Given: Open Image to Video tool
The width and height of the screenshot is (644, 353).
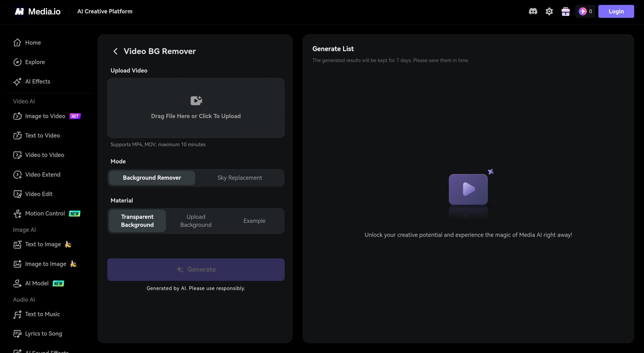Looking at the screenshot, I should coord(45,116).
